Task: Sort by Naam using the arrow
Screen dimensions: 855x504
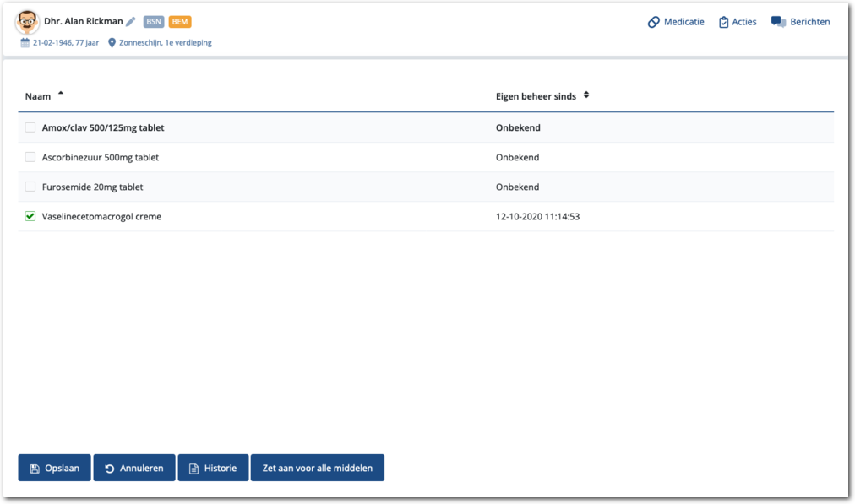Action: pyautogui.click(x=60, y=93)
